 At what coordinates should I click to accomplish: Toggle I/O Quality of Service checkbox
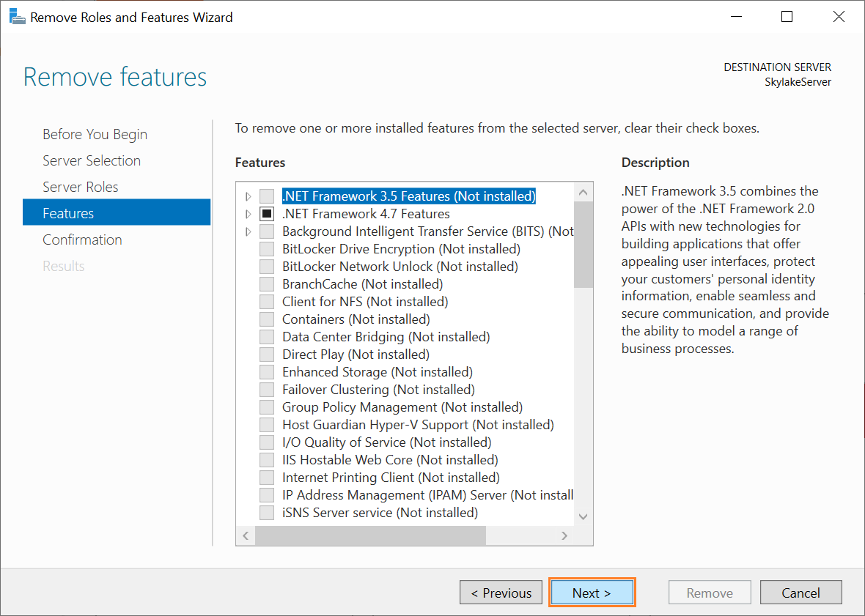(267, 443)
